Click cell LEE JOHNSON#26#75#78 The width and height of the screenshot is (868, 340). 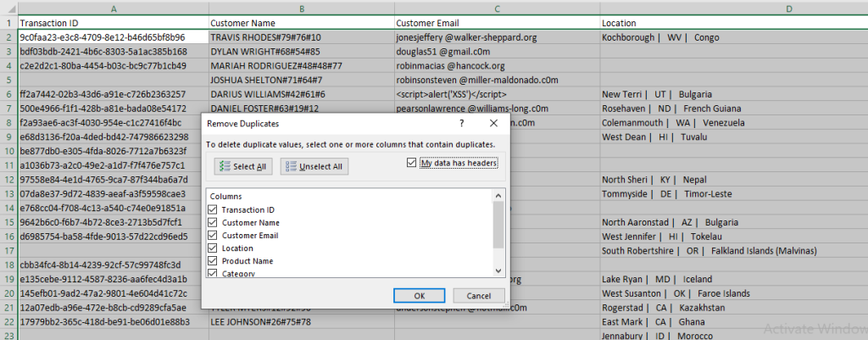click(x=302, y=321)
